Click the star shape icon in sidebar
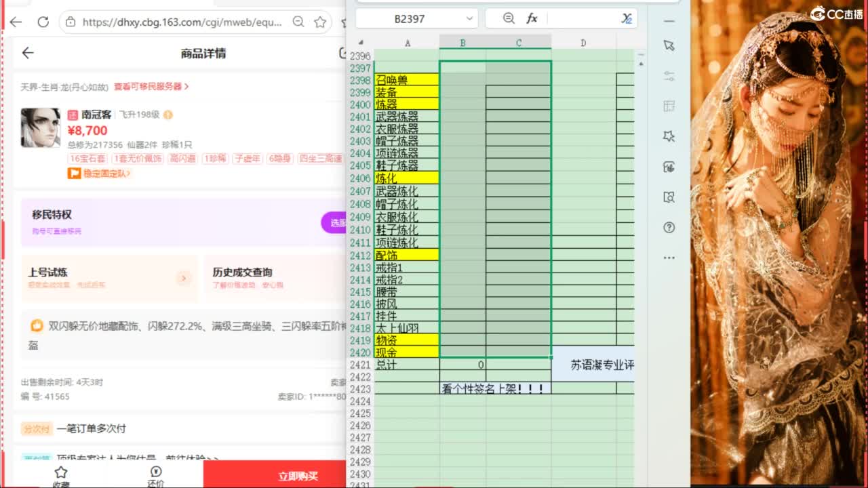868x488 pixels. click(669, 136)
